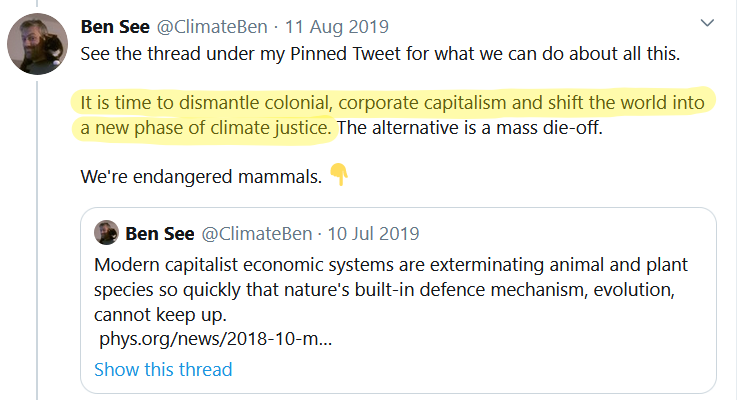Screen dimensions: 744x400
Task: Click the 'See the thread under my Pinned Tweet' line
Action: (x=240, y=54)
